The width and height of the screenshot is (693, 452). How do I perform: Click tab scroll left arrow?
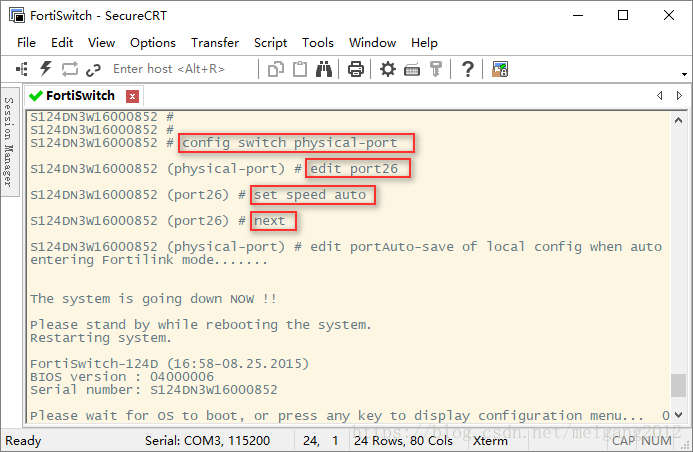[659, 95]
